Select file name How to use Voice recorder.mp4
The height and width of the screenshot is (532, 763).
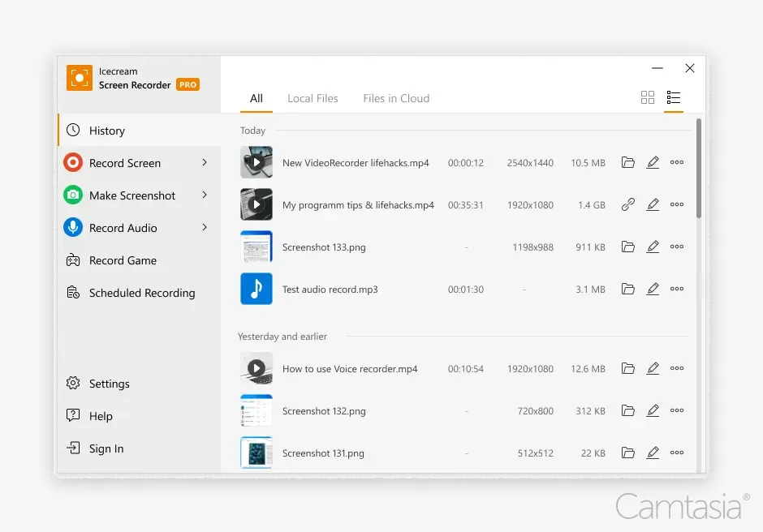coord(350,369)
